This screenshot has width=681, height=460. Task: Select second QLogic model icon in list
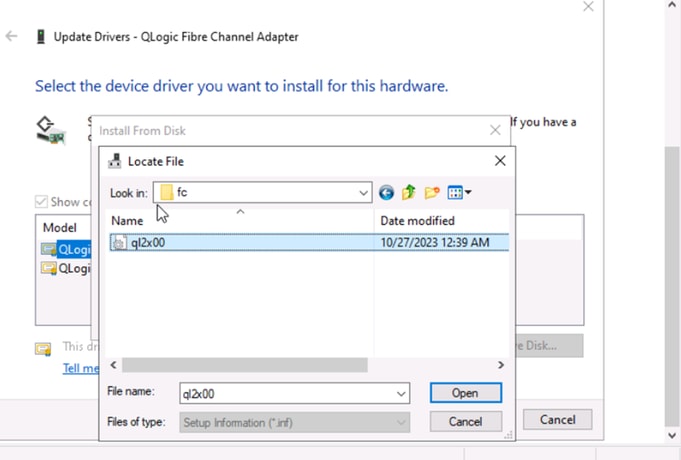click(49, 268)
